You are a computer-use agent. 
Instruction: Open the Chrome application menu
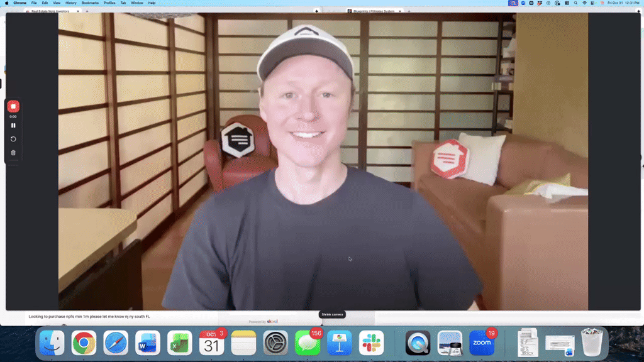(x=19, y=3)
